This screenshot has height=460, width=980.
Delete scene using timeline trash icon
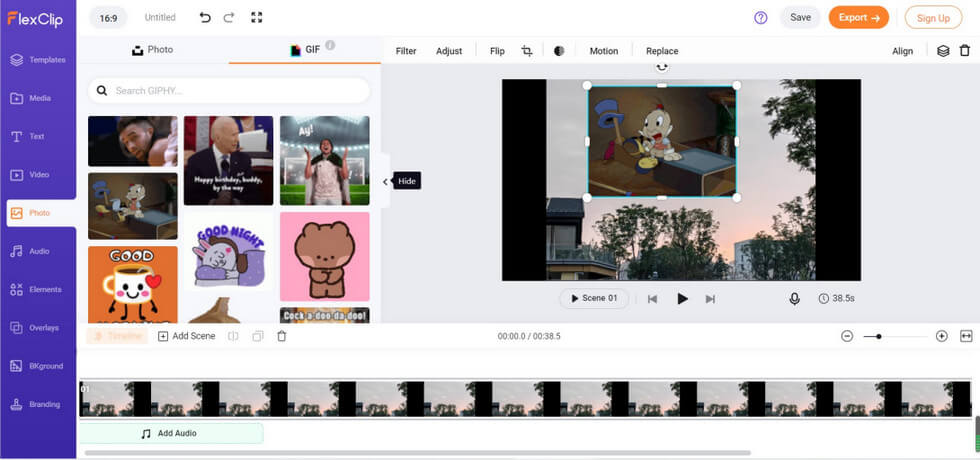tap(282, 336)
